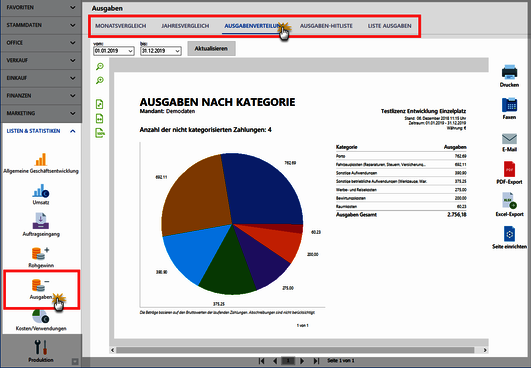Click 'Seite 1 von 1' pager label

[x=340, y=361]
